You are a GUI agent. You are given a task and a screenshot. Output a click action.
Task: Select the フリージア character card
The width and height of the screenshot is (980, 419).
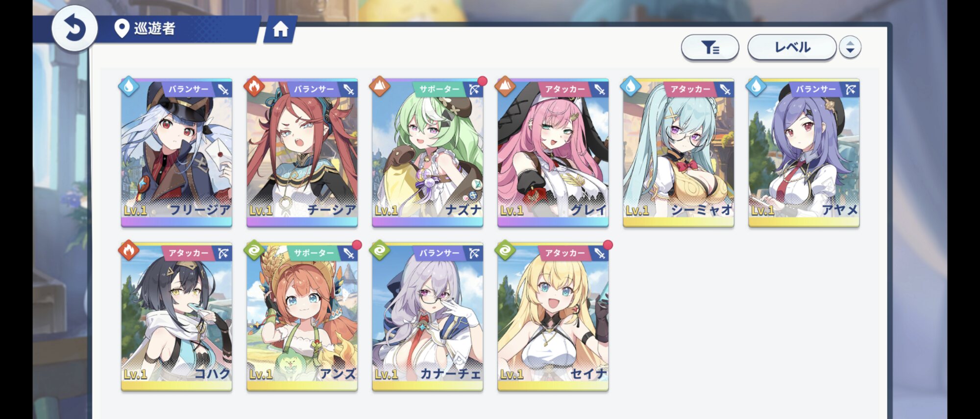click(x=176, y=152)
